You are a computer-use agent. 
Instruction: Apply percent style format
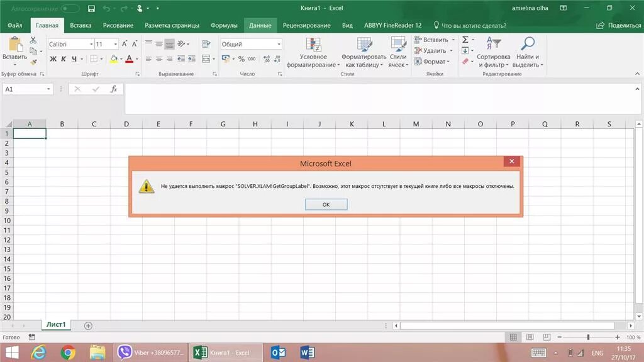[x=241, y=59]
